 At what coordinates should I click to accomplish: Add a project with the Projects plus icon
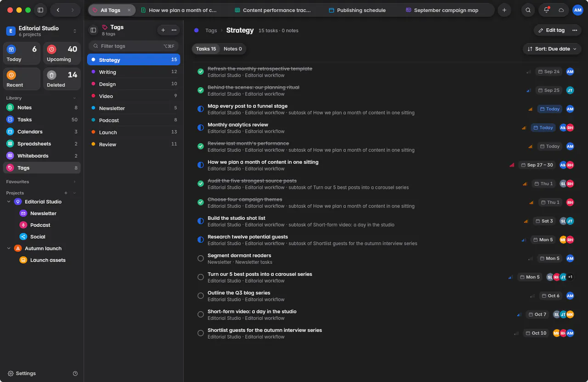pyautogui.click(x=66, y=193)
